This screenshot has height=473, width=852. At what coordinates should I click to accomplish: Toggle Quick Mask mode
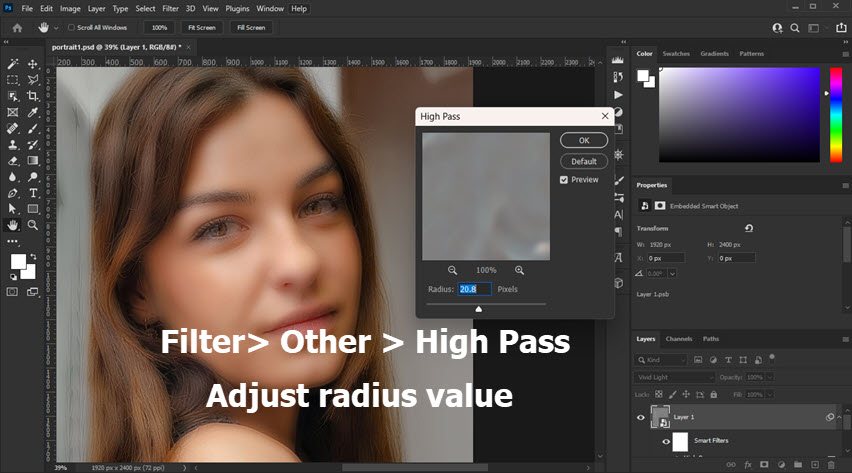pyautogui.click(x=12, y=292)
